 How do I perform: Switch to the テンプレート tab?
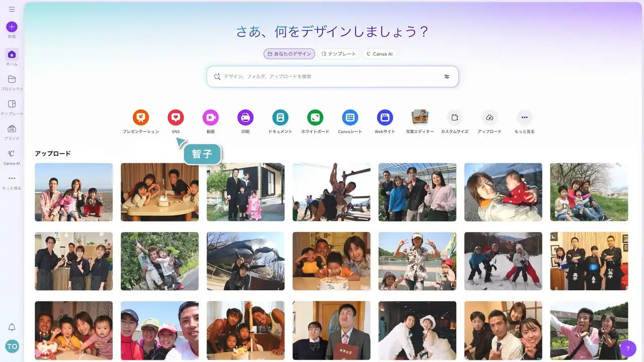click(x=338, y=54)
